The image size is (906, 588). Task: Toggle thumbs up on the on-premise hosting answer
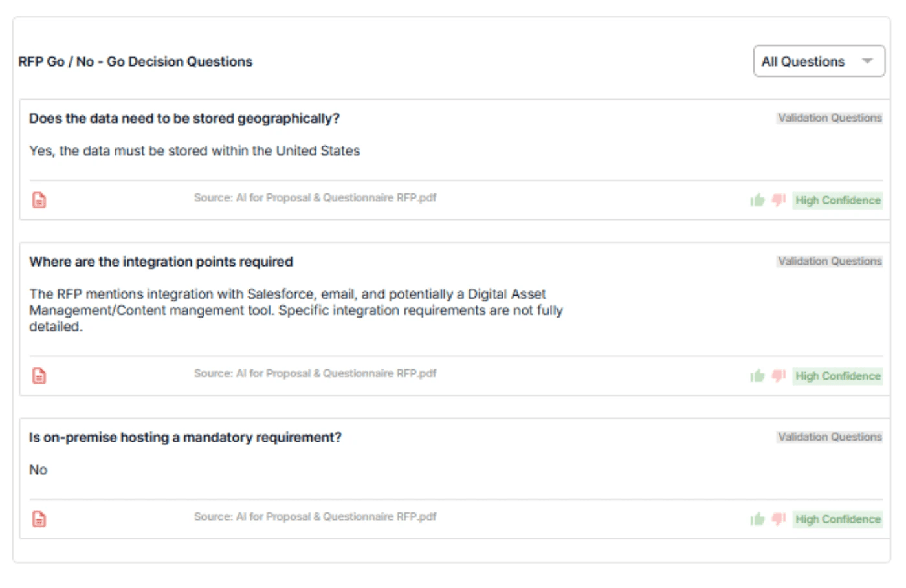[757, 519]
